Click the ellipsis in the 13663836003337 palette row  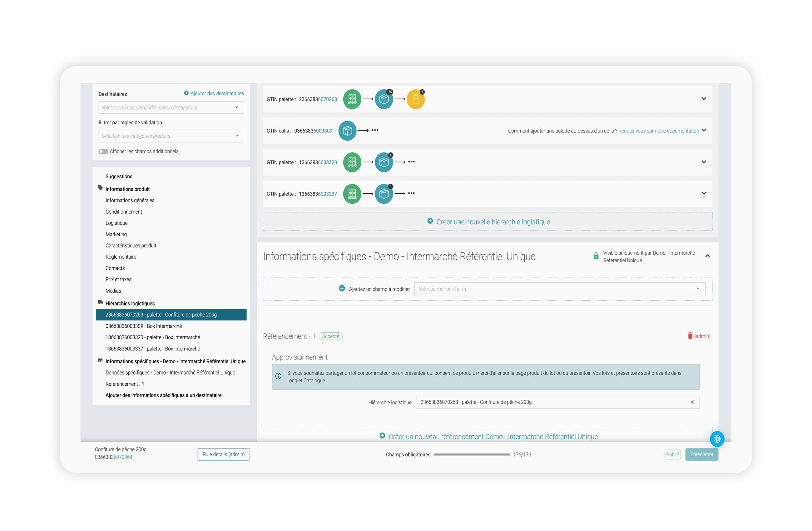411,193
